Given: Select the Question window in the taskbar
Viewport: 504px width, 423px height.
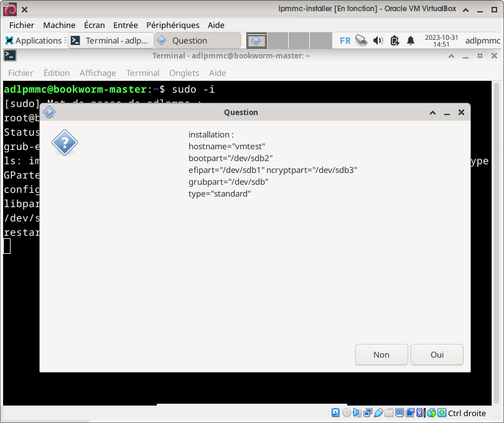Looking at the screenshot, I should click(197, 40).
